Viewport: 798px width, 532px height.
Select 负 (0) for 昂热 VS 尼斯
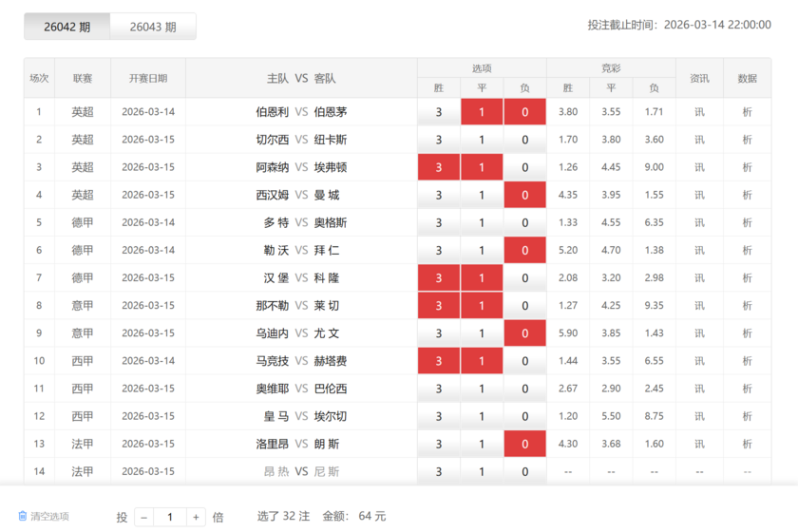(x=524, y=471)
